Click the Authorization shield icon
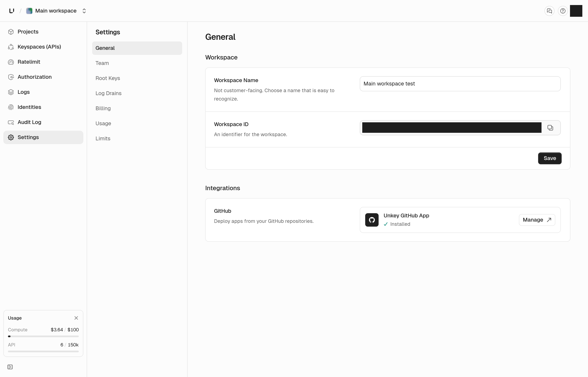588x377 pixels. point(11,77)
